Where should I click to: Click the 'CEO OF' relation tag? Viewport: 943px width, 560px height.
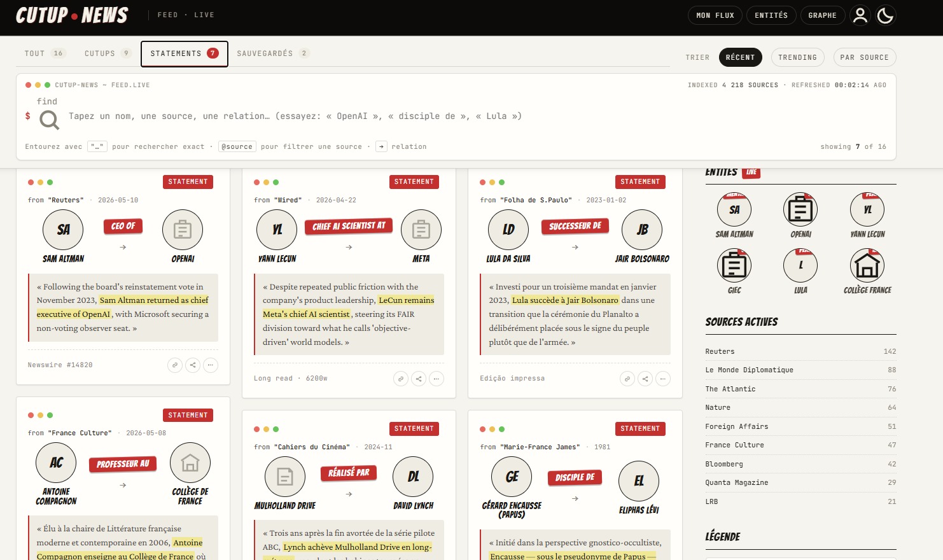[x=123, y=226]
